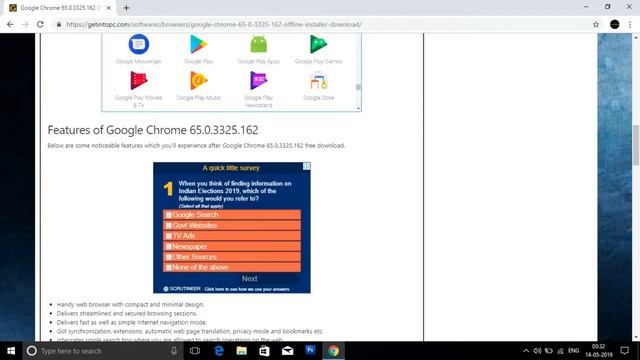Click Next on the survey ad

click(249, 279)
